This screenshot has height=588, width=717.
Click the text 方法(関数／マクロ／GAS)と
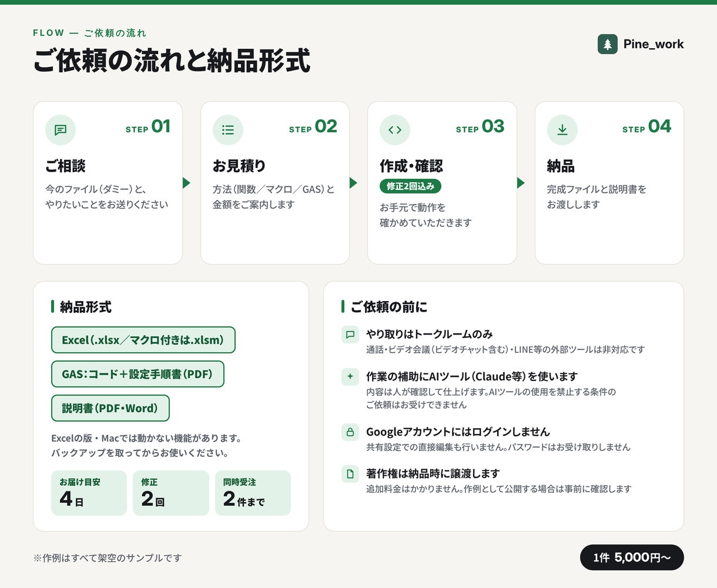coord(274,189)
